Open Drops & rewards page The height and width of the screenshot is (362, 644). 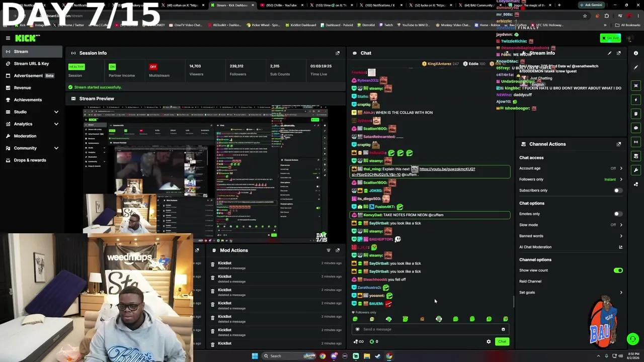(x=32, y=160)
